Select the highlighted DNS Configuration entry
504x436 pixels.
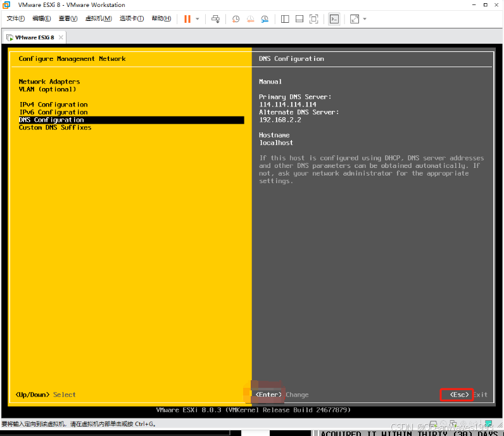point(132,120)
